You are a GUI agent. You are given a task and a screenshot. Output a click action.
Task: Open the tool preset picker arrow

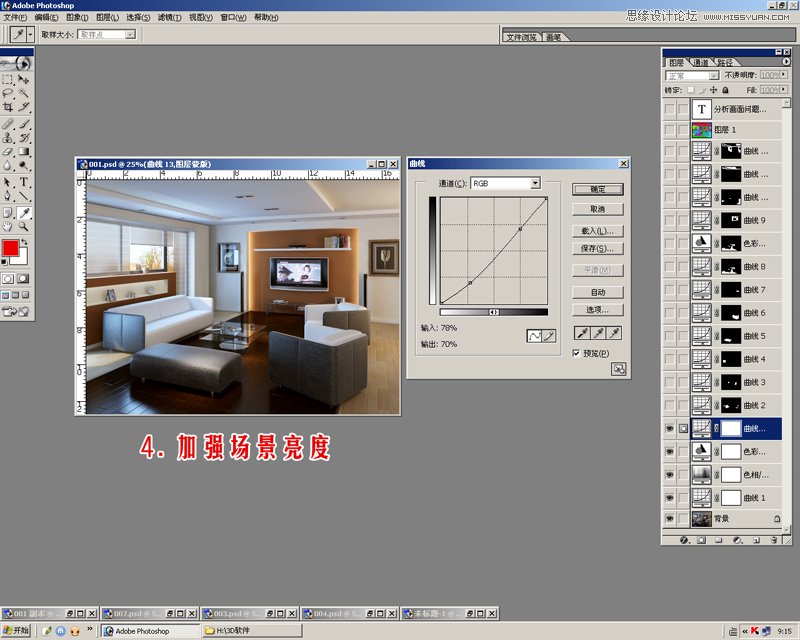pyautogui.click(x=31, y=35)
